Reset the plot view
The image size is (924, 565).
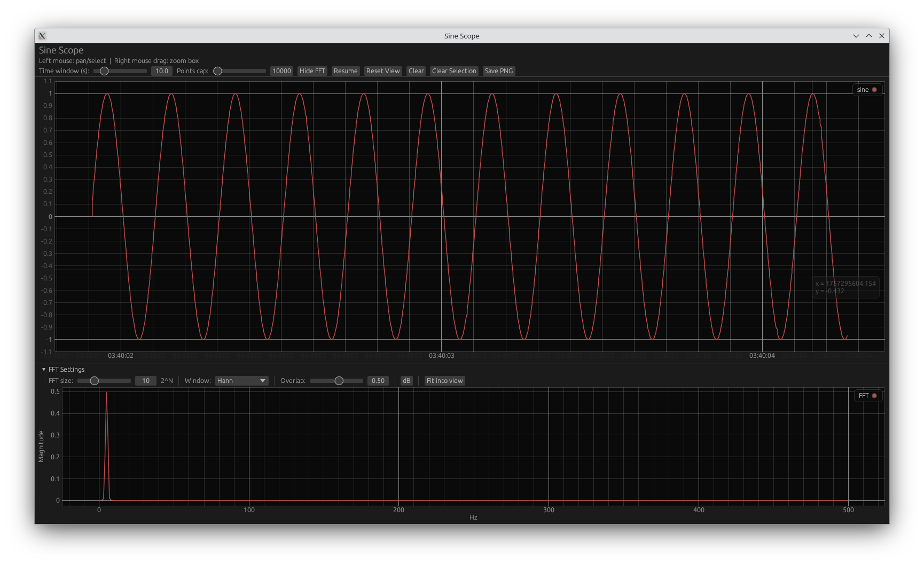(382, 70)
